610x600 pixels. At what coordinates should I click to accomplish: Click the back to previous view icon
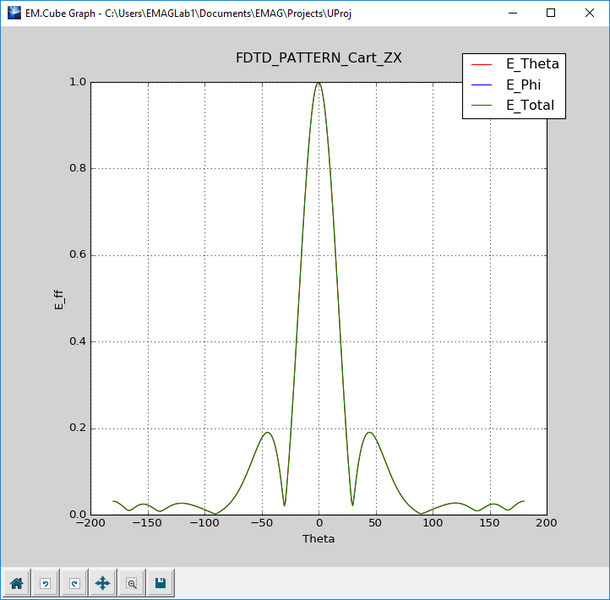[45, 582]
